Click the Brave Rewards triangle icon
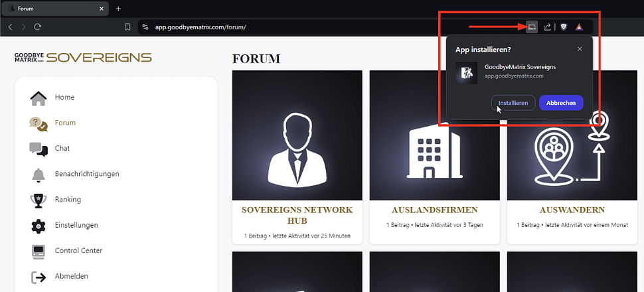Image resolution: width=644 pixels, height=292 pixels. pos(580,27)
